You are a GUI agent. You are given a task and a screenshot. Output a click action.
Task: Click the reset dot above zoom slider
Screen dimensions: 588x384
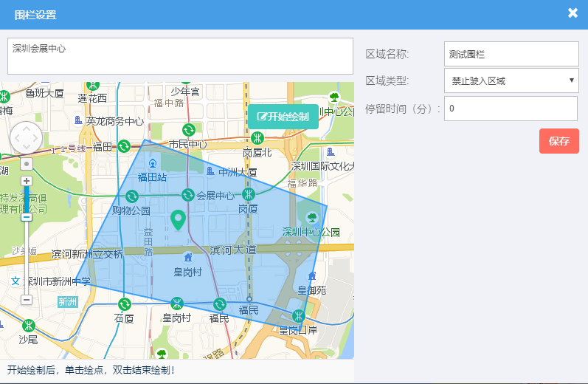(27, 163)
